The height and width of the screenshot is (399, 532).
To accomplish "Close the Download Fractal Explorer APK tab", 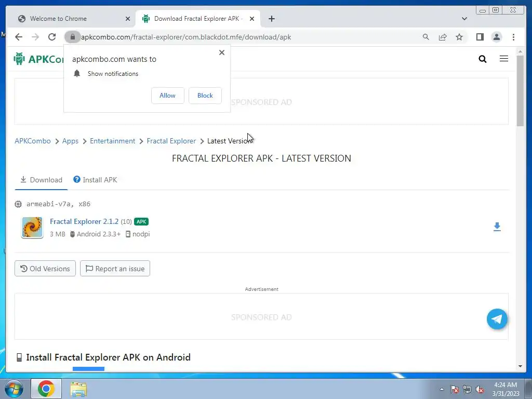I will pyautogui.click(x=252, y=19).
